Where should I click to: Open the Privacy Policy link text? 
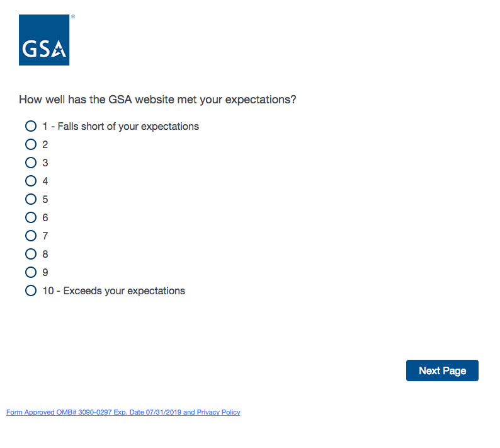click(x=219, y=412)
